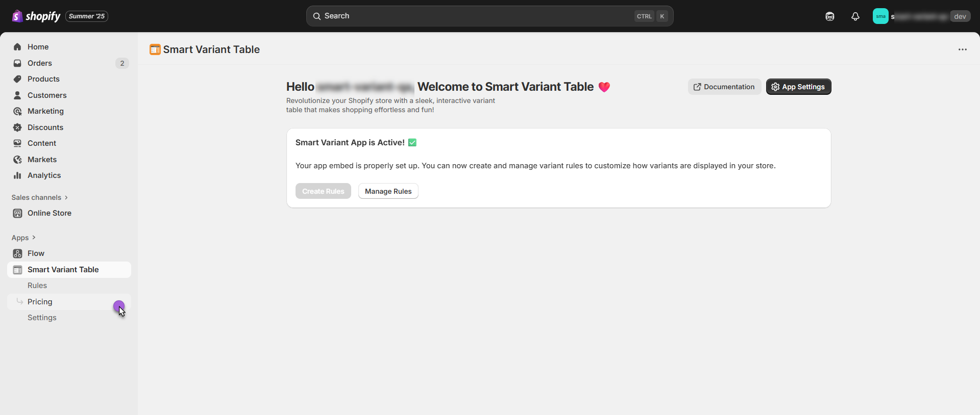Click the Products tag icon

pyautogui.click(x=17, y=79)
